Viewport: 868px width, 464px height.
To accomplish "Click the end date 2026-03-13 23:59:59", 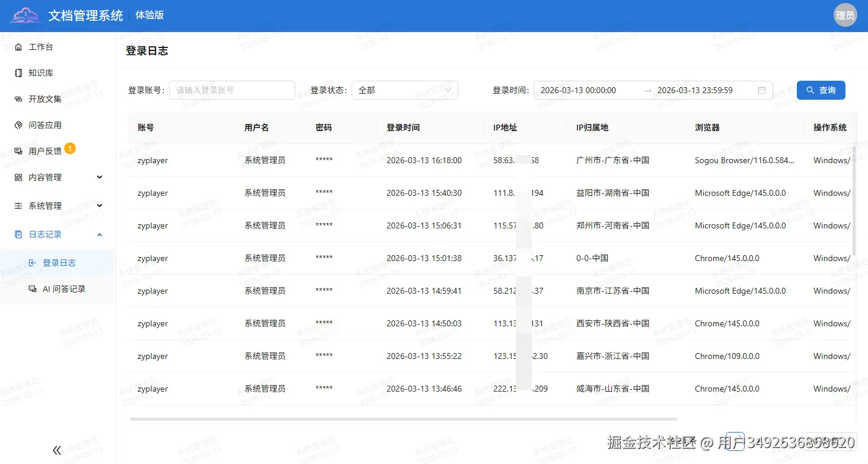I will tap(695, 90).
